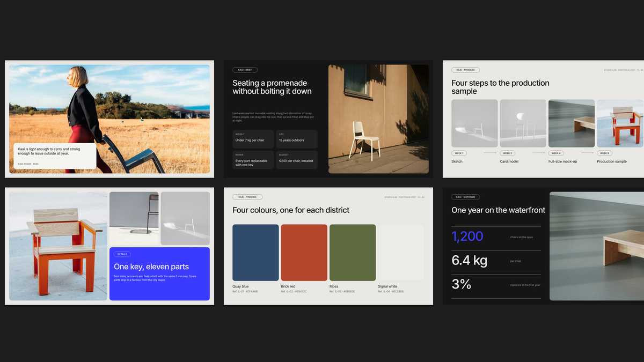Open the Production sample step thumbnail

pyautogui.click(x=620, y=123)
